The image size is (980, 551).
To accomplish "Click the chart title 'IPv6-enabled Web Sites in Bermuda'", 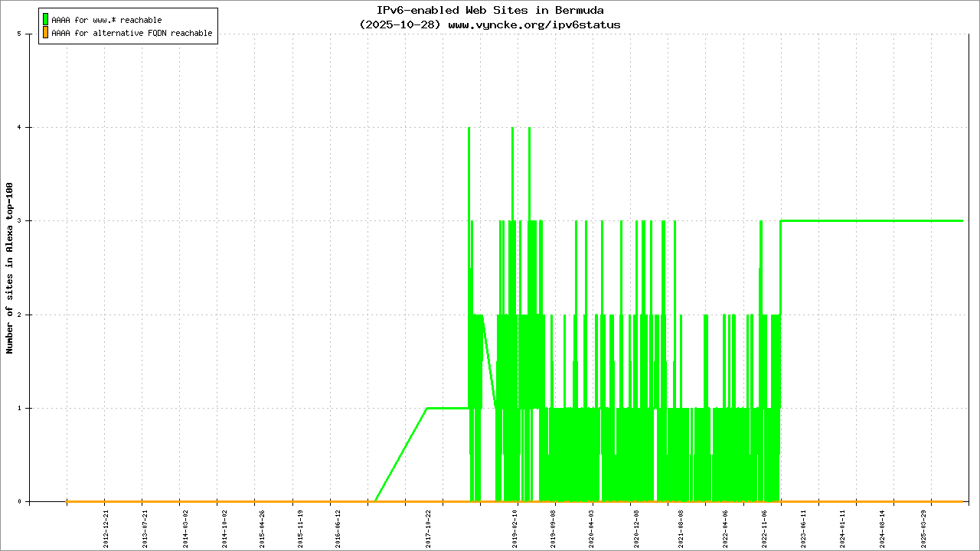I will (x=490, y=10).
